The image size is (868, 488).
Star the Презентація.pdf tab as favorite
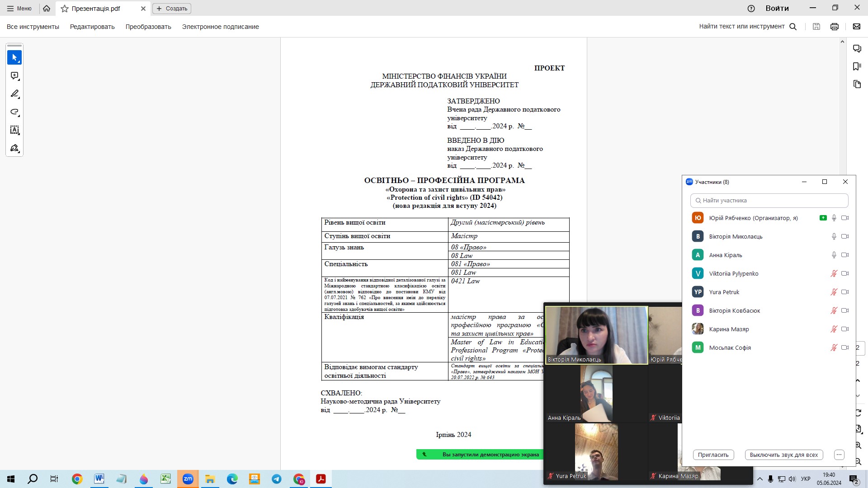pyautogui.click(x=65, y=9)
